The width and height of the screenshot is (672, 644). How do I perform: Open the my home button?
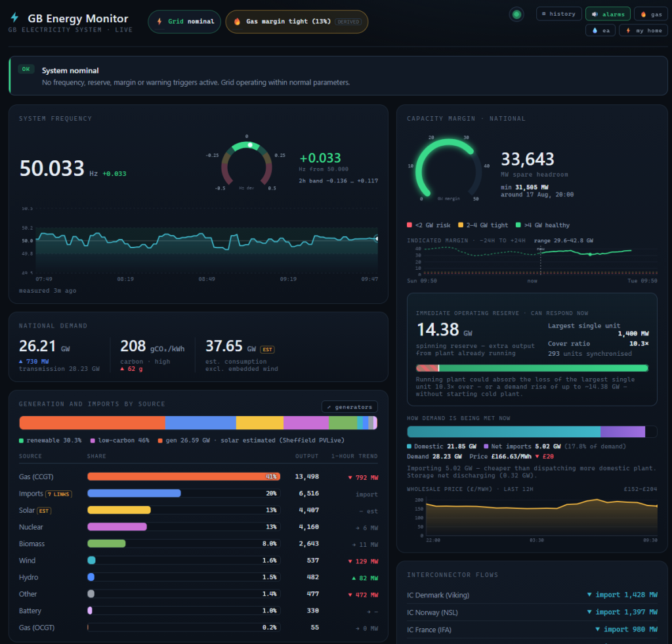tap(643, 30)
